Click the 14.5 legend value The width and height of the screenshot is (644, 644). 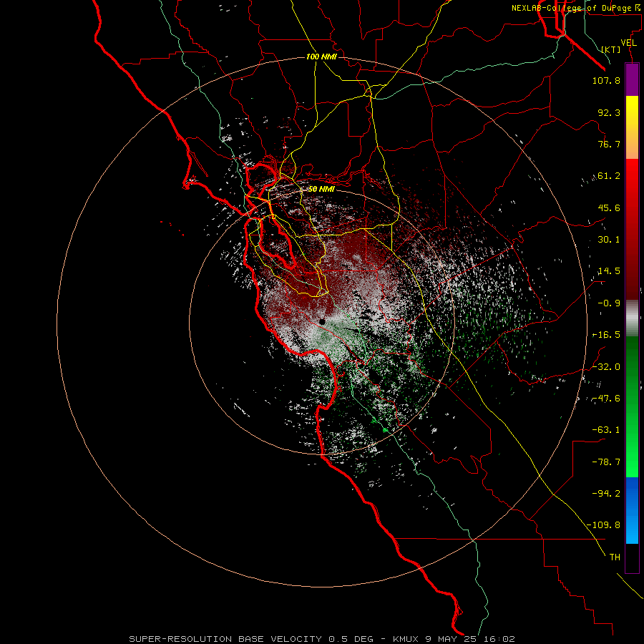[x=609, y=271]
